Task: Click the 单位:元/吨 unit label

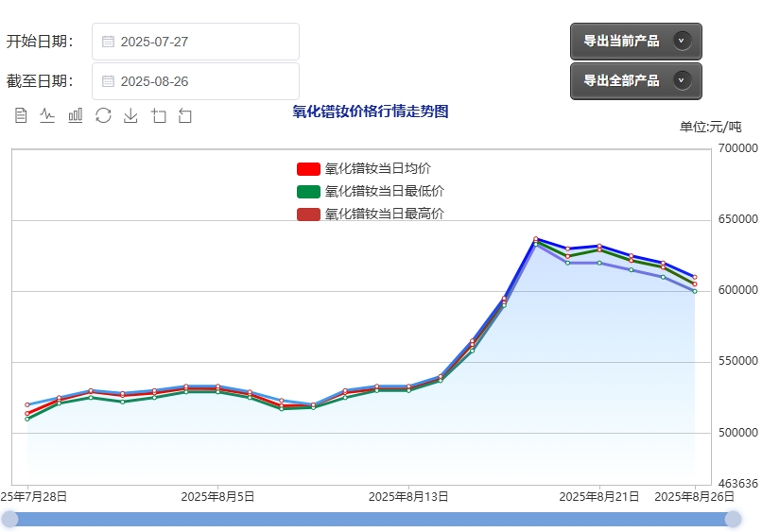Action: pos(711,127)
